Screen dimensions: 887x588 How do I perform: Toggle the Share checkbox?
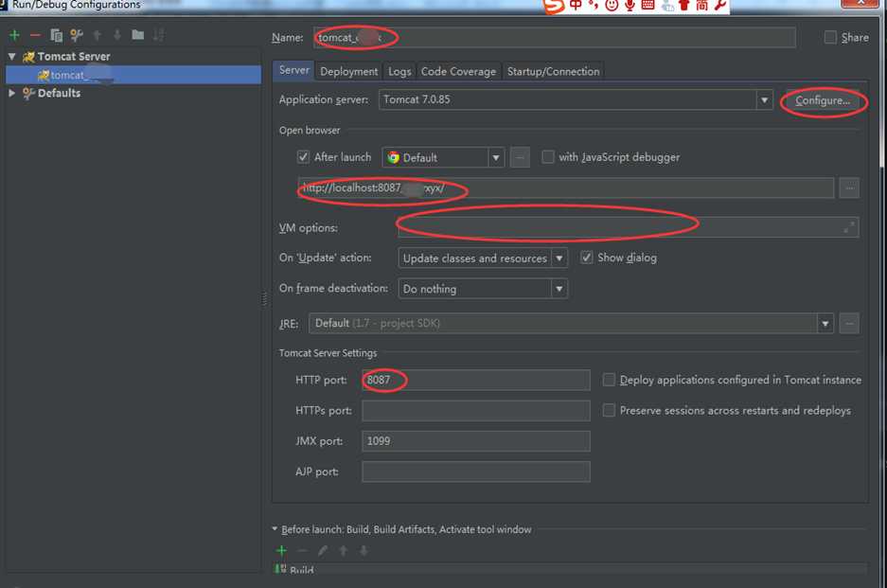[x=830, y=37]
